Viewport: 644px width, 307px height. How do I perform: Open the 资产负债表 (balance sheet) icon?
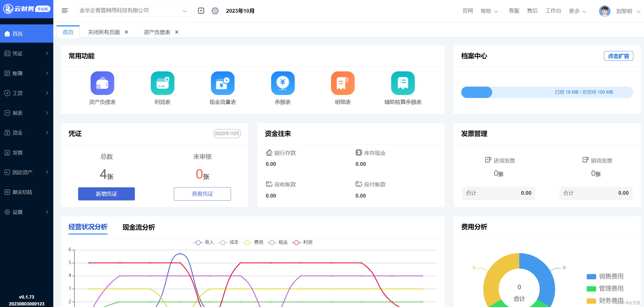[x=102, y=83]
